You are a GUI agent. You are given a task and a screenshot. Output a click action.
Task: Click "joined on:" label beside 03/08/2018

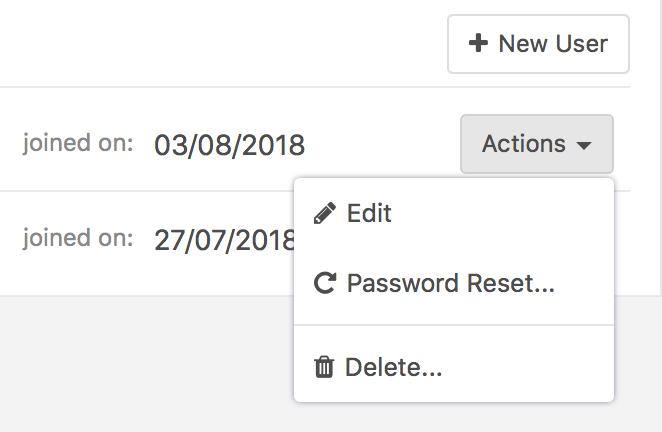coord(78,143)
